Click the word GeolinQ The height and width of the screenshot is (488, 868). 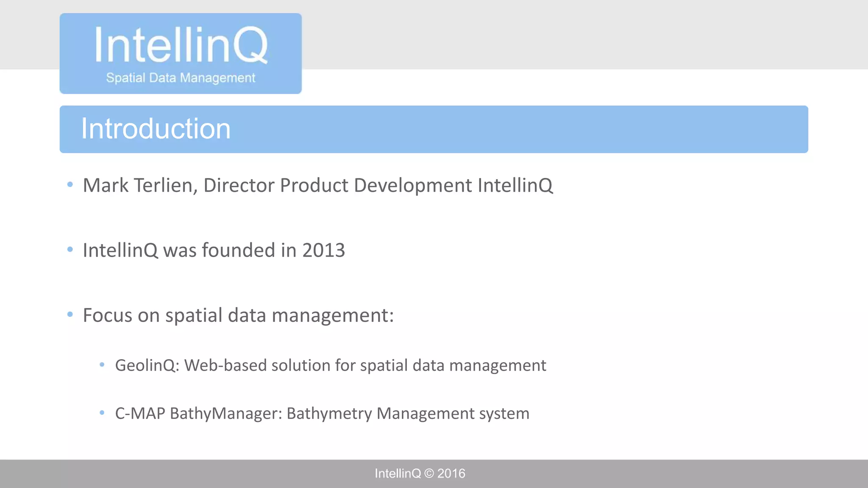point(145,366)
